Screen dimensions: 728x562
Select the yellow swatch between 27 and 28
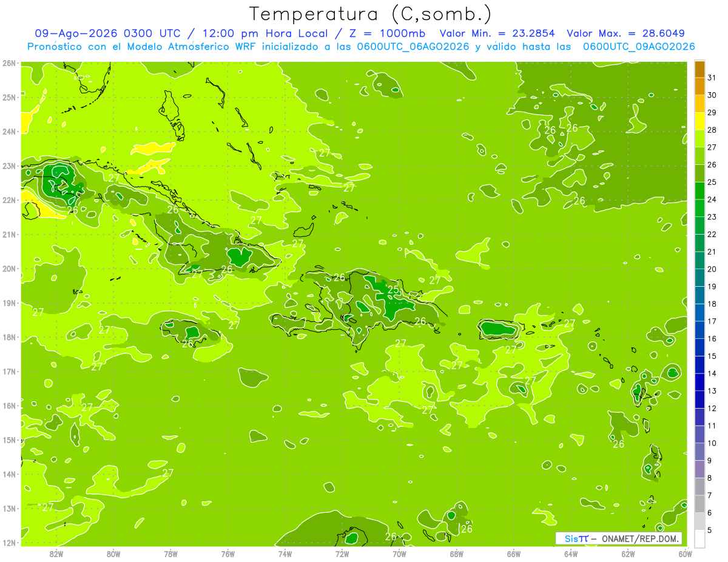(699, 138)
